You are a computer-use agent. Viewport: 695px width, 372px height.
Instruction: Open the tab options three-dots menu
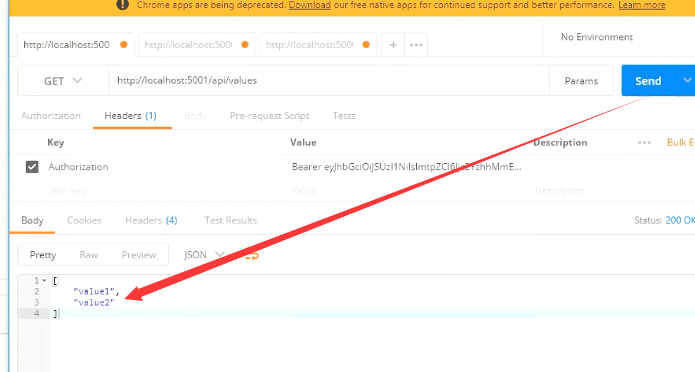tap(416, 45)
